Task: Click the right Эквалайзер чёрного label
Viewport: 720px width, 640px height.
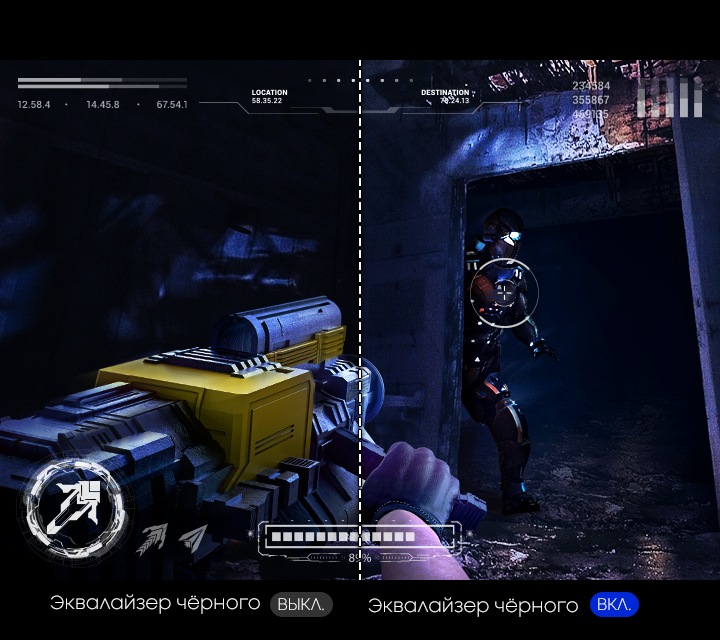Action: pyautogui.click(x=473, y=605)
